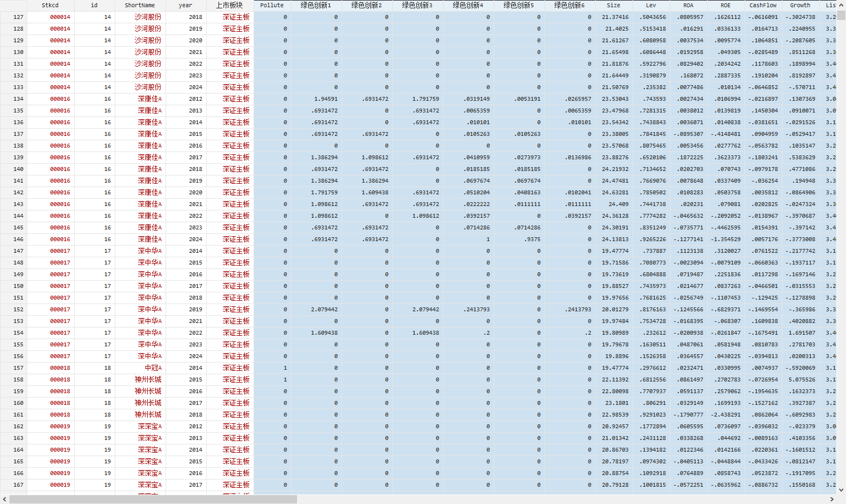Select row number 157
The height and width of the screenshot is (504, 846).
18,368
